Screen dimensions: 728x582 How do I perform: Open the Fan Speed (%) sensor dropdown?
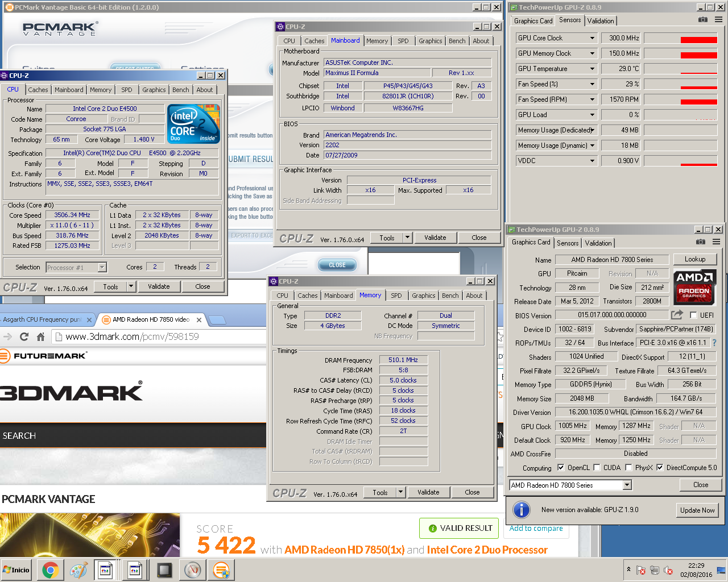click(x=592, y=84)
